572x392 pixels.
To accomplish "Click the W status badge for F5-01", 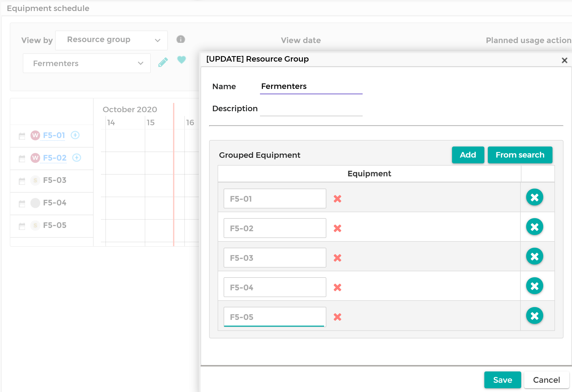I will click(x=35, y=135).
